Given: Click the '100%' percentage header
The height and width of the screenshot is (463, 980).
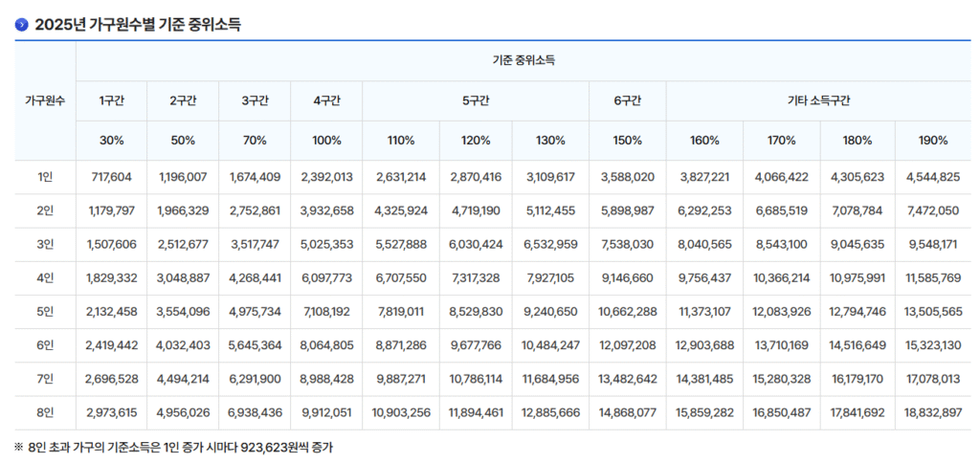Looking at the screenshot, I should click(326, 141).
